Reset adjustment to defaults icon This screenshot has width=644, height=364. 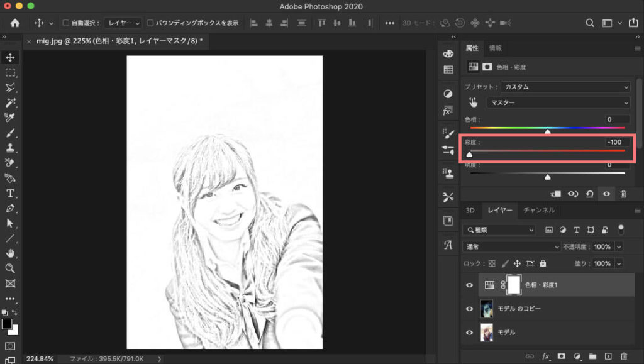click(x=589, y=194)
